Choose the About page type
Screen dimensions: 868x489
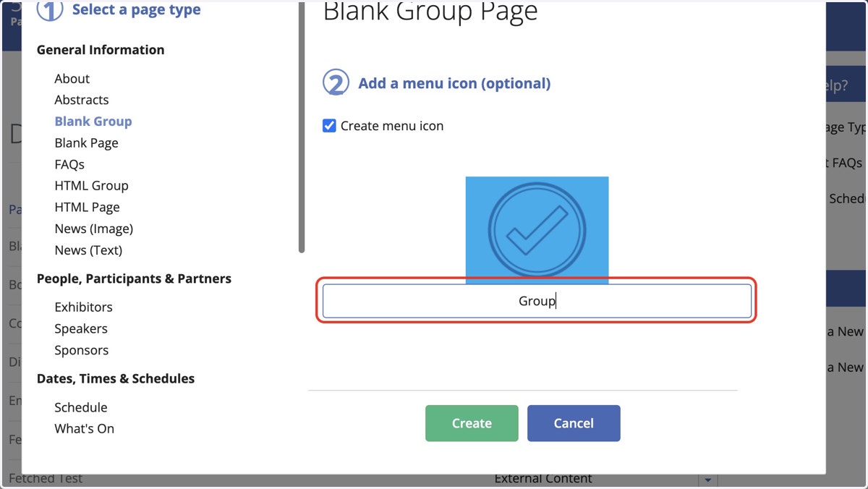[x=72, y=79]
